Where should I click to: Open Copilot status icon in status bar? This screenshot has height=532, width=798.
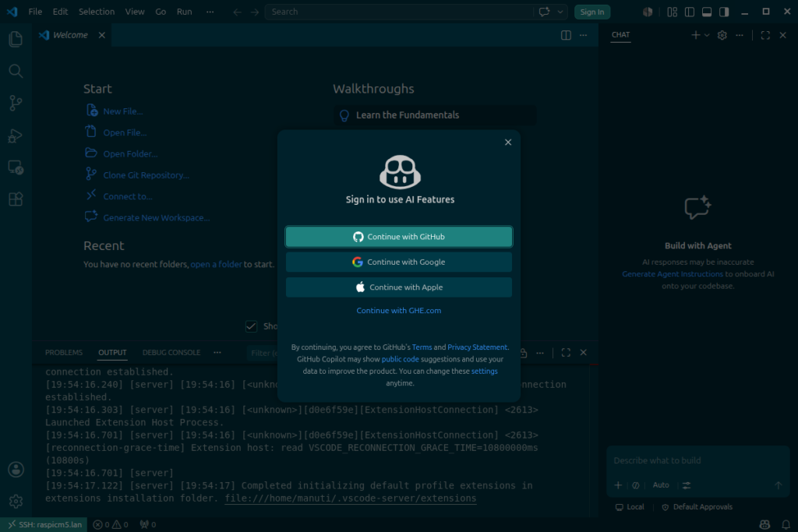pos(764,524)
